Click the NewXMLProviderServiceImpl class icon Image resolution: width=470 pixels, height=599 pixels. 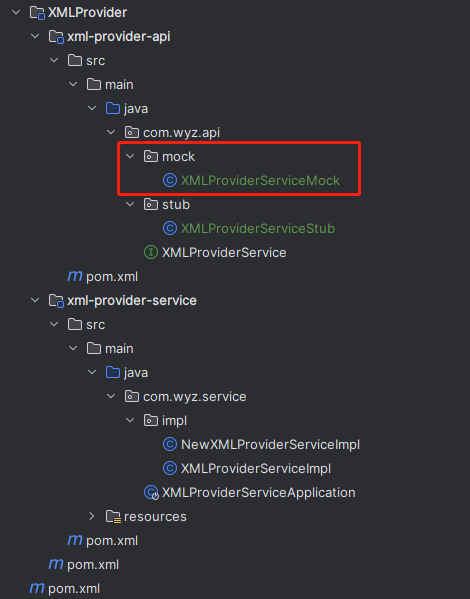point(170,444)
